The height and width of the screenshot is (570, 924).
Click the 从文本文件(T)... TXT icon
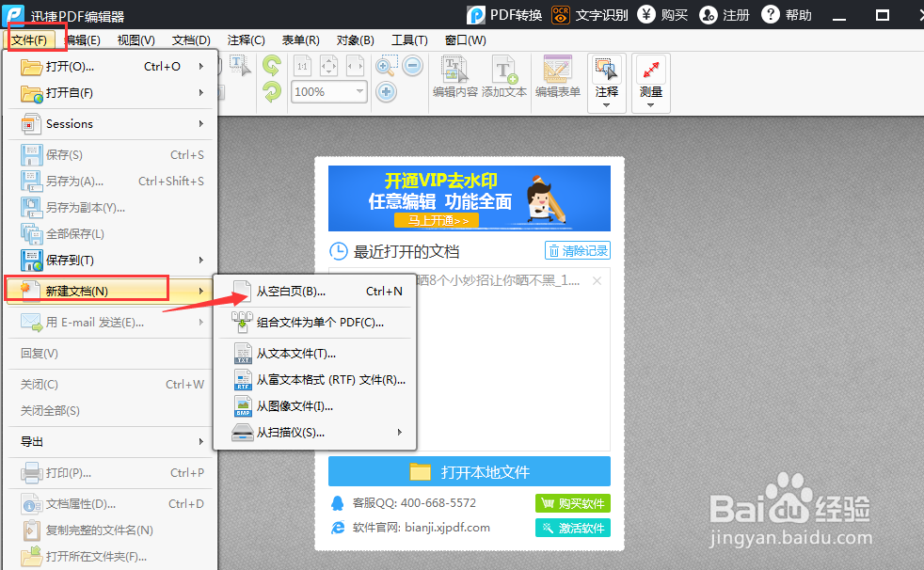coord(243,354)
